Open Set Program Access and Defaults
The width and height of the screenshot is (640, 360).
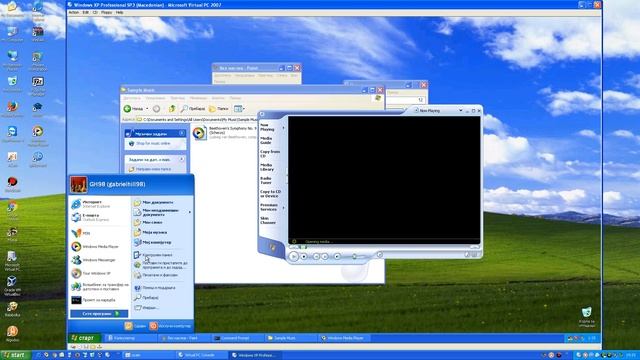(162, 265)
